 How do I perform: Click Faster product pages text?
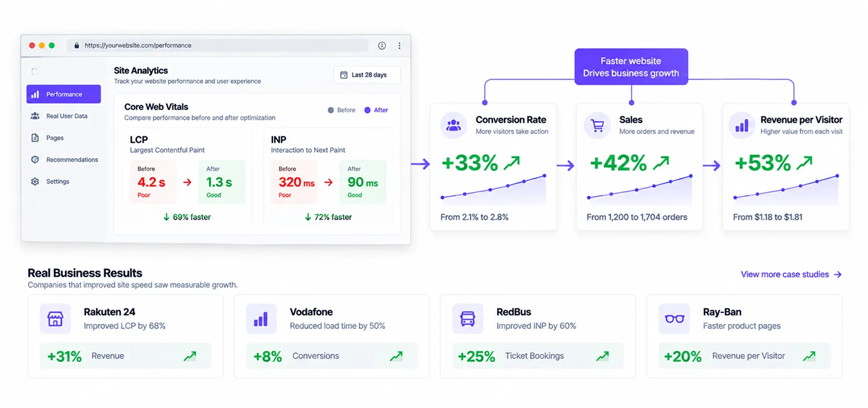pos(741,326)
